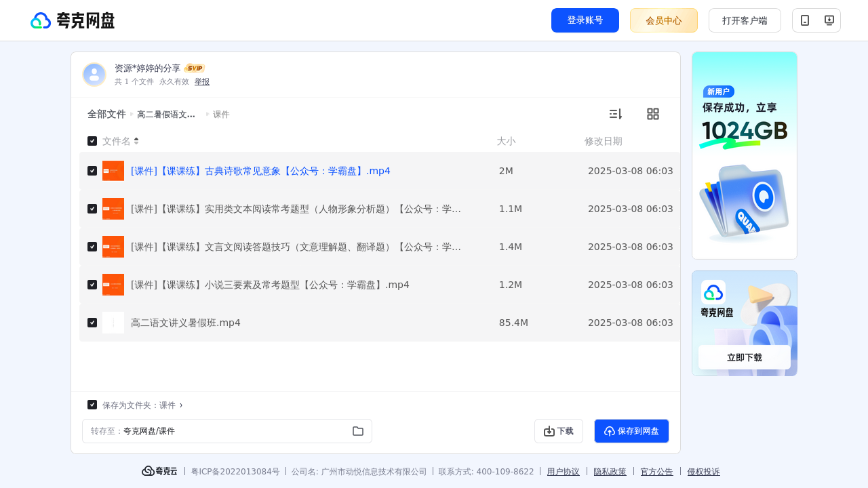Click the 保存到网盘 button
The height and width of the screenshot is (488, 868).
[x=631, y=431]
